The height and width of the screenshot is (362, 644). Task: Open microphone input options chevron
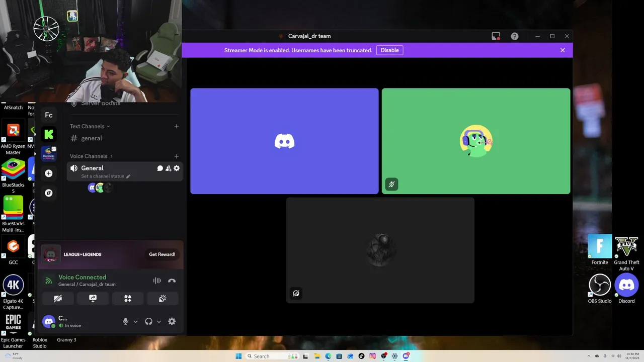135,322
